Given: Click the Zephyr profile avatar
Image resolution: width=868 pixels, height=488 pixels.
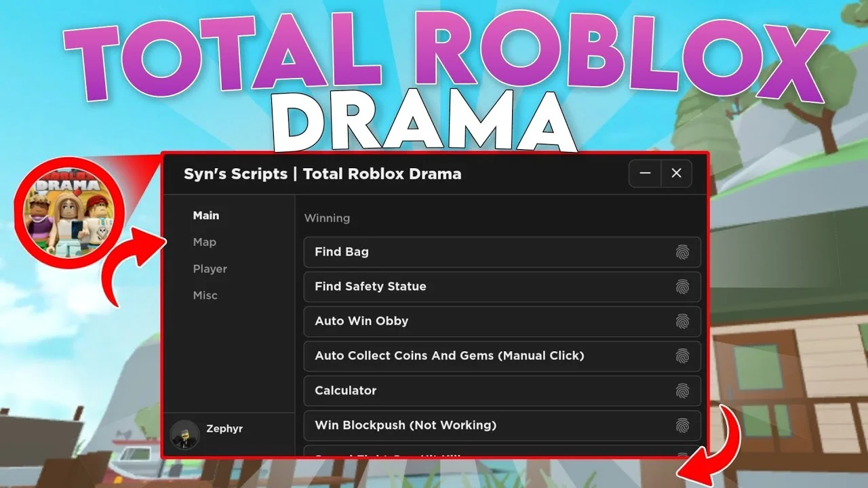Looking at the screenshot, I should (184, 434).
